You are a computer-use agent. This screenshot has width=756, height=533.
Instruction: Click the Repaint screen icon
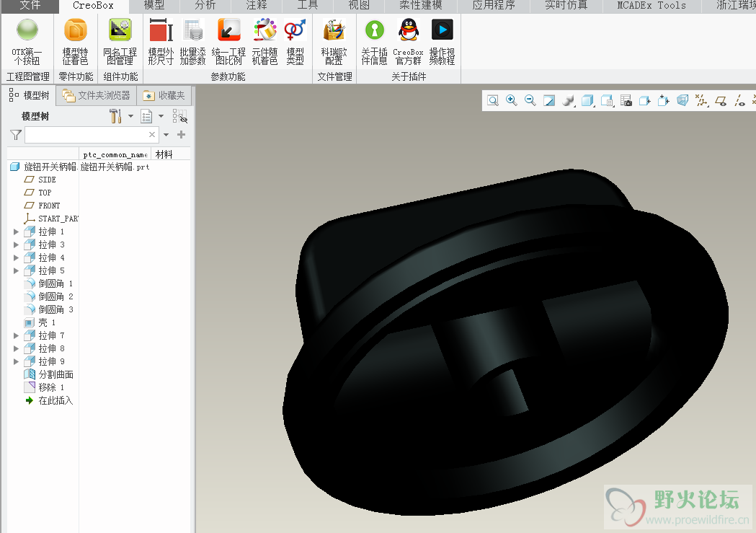click(549, 100)
